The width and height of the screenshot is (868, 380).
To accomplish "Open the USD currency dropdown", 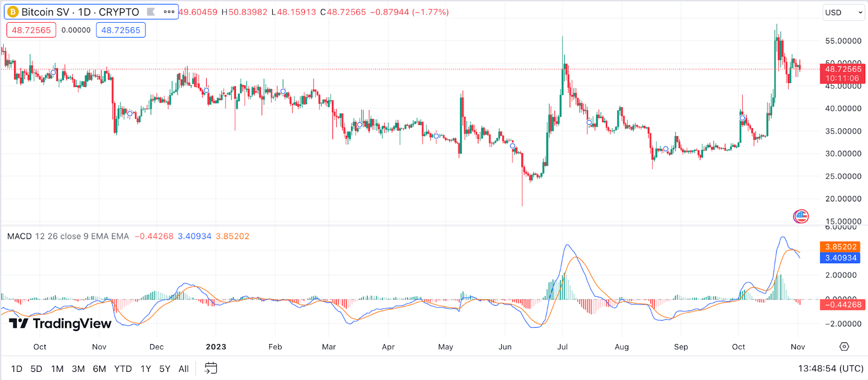I will click(x=844, y=12).
